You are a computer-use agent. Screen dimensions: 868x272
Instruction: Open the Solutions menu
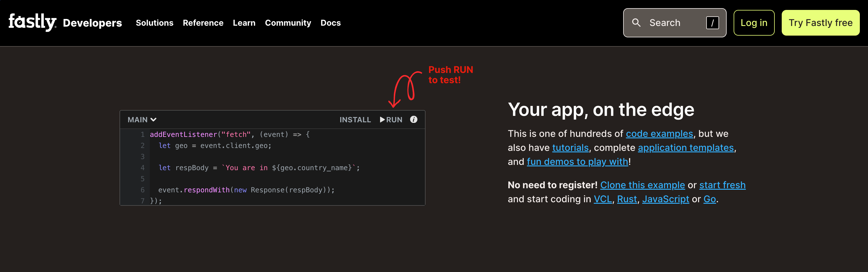pos(154,22)
